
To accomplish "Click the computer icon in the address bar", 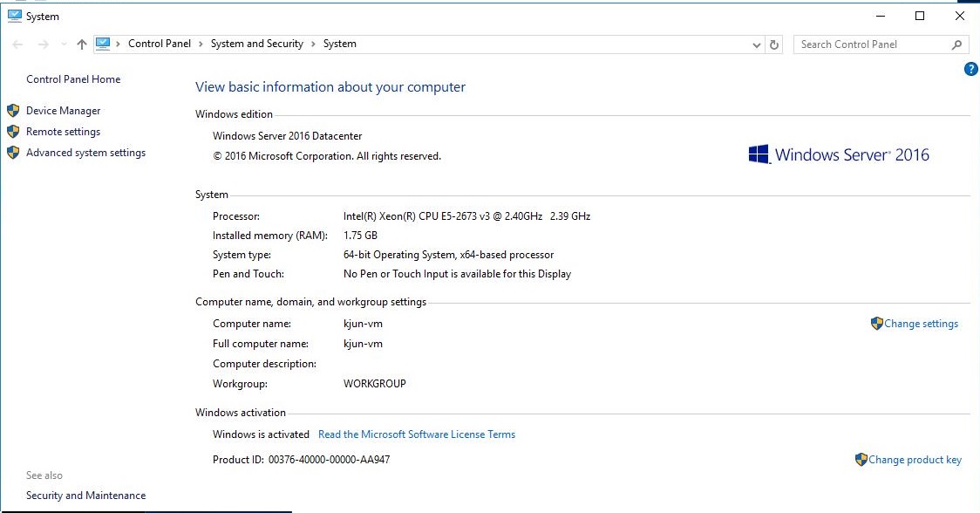I will 103,44.
